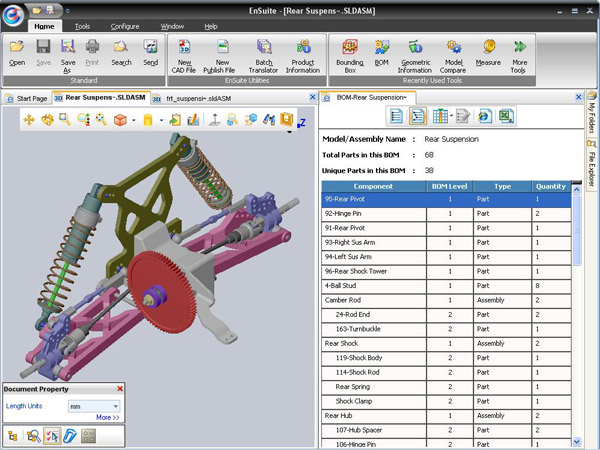Open the File Explorer side panel
This screenshot has height=450, width=600.
(x=592, y=163)
